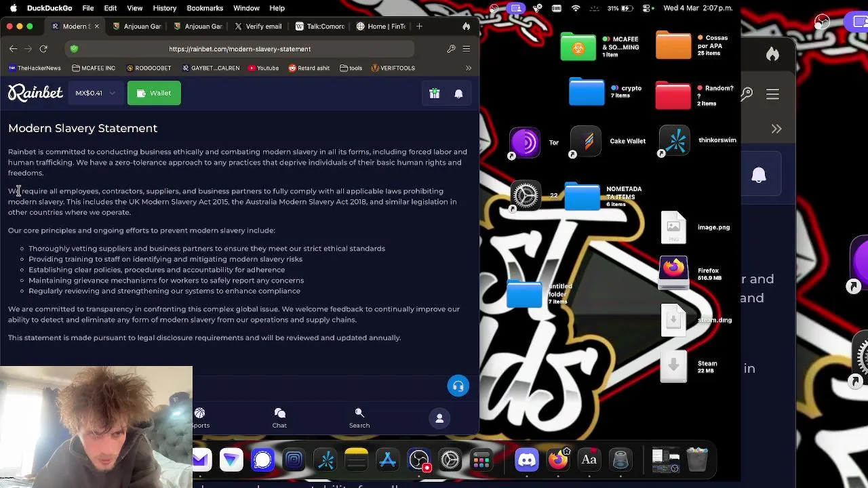The width and height of the screenshot is (868, 488).
Task: Open MCAFEE INC bookmark
Action: click(x=94, y=68)
